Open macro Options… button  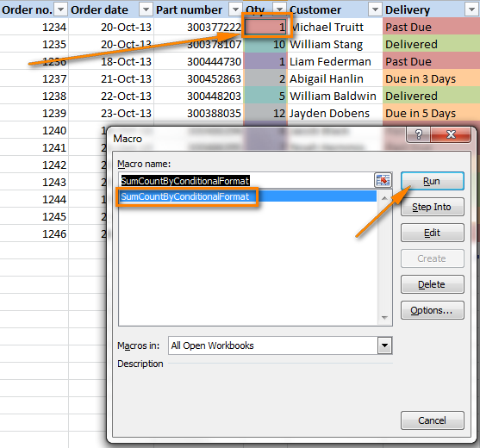[433, 310]
